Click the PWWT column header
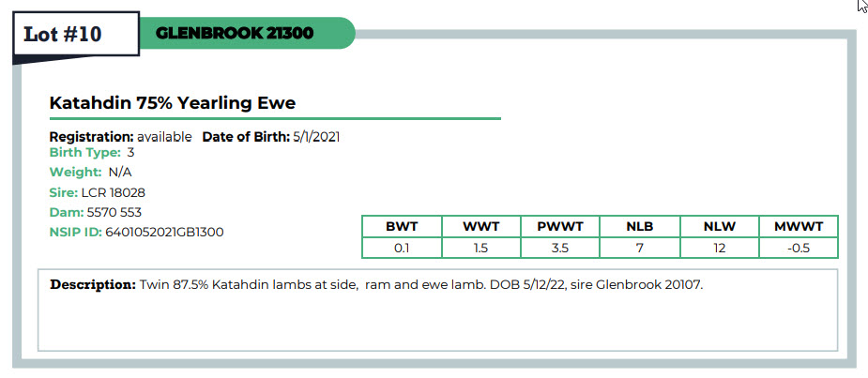 tap(560, 226)
